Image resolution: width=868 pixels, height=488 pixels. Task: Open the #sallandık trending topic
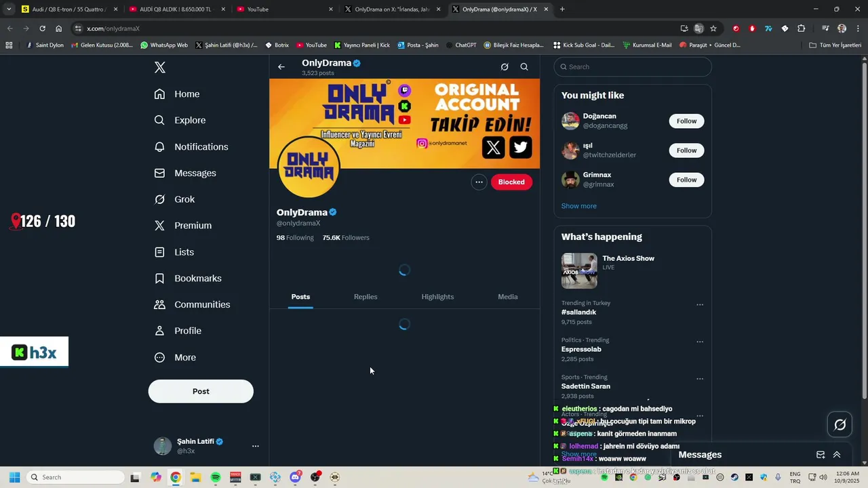click(x=578, y=312)
